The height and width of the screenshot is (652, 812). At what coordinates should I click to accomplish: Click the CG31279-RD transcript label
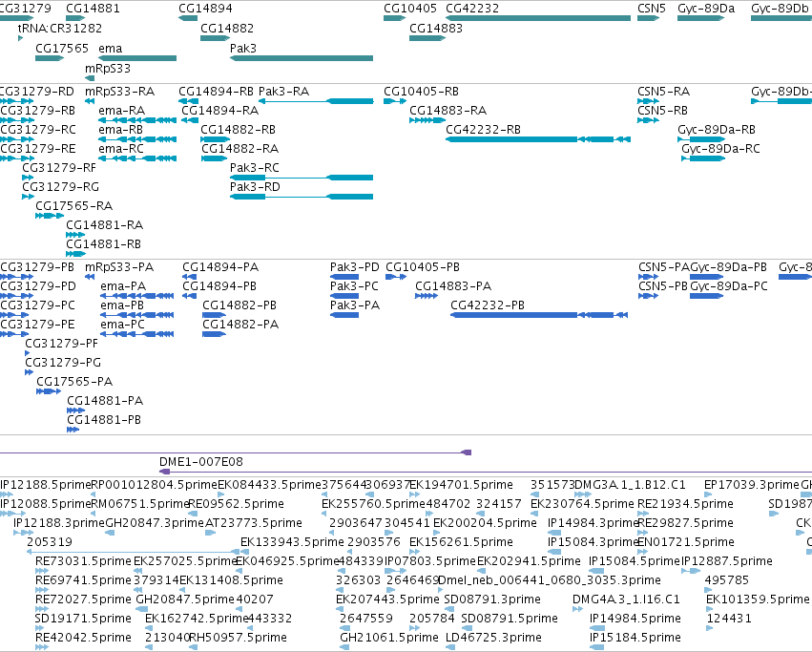(37, 92)
